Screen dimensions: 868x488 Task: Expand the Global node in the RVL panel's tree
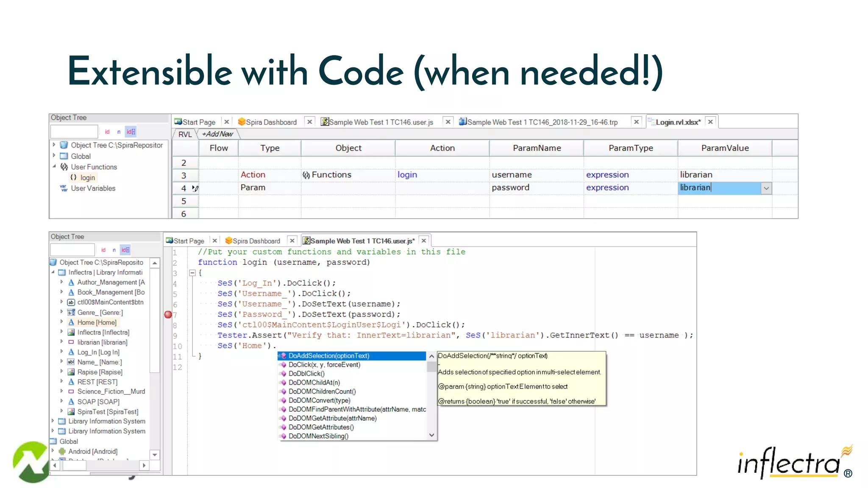pos(54,156)
